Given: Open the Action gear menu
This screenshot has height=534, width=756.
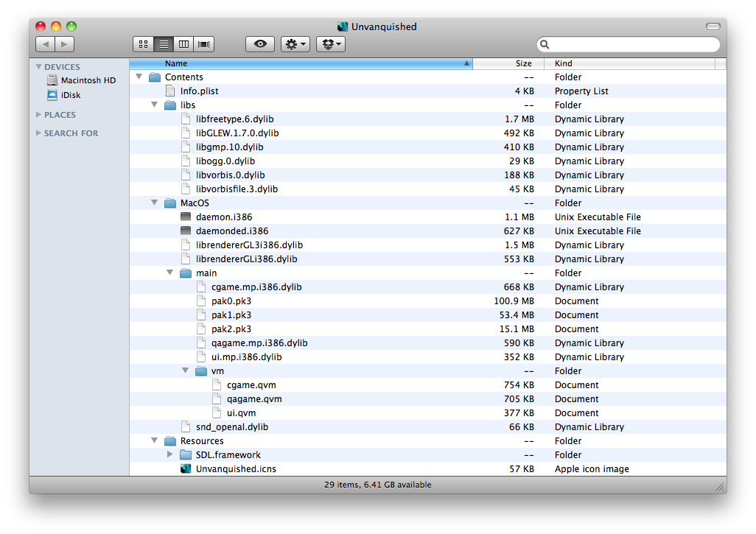Looking at the screenshot, I should click(295, 43).
